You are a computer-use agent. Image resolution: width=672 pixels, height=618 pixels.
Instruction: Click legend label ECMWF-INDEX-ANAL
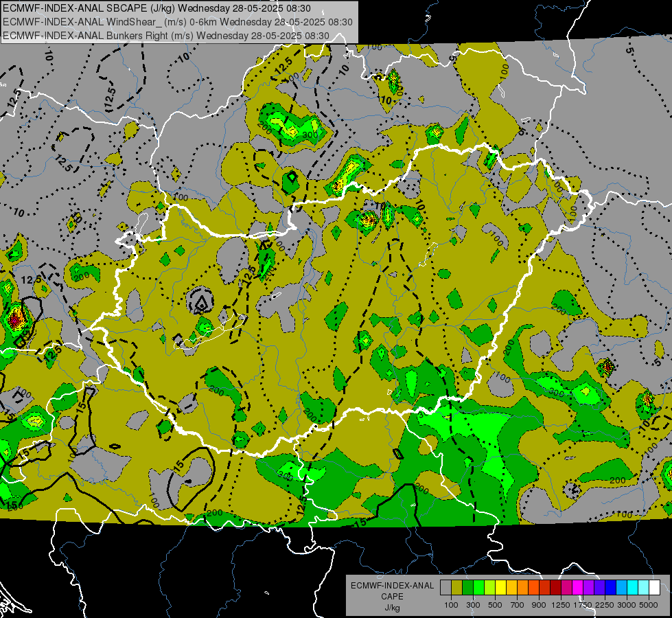pos(393,586)
